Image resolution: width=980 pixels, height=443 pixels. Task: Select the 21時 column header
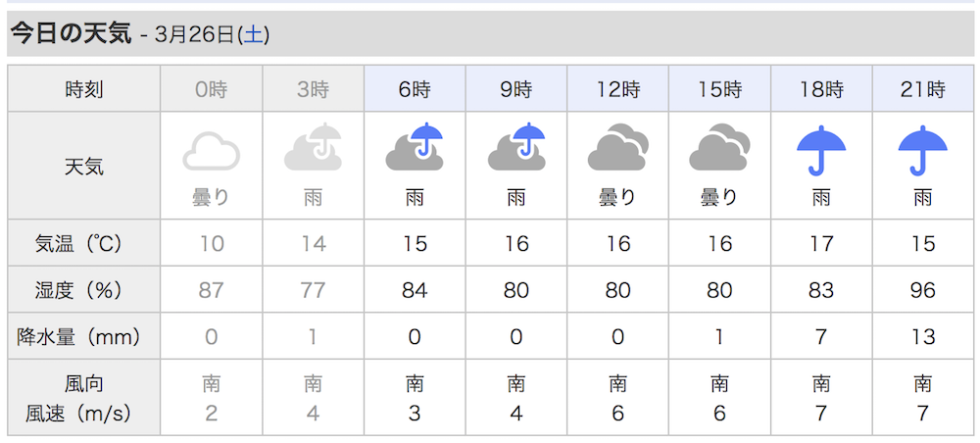923,89
